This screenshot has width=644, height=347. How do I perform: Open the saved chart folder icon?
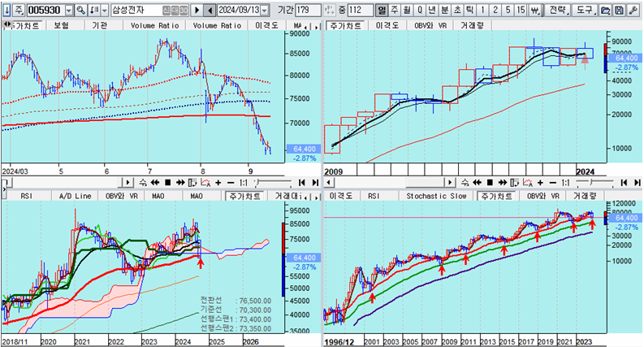605,10
